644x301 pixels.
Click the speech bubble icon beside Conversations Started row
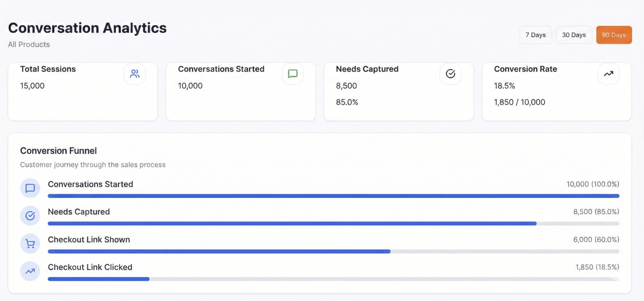[x=30, y=188]
